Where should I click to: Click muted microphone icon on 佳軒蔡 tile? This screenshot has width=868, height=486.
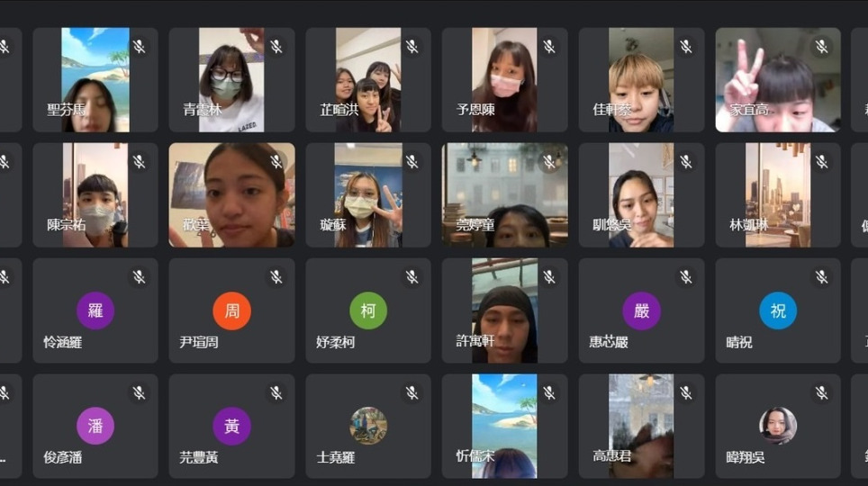(686, 47)
